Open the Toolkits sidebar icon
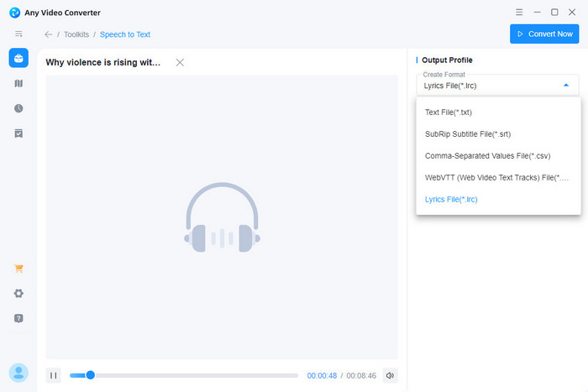 point(18,58)
